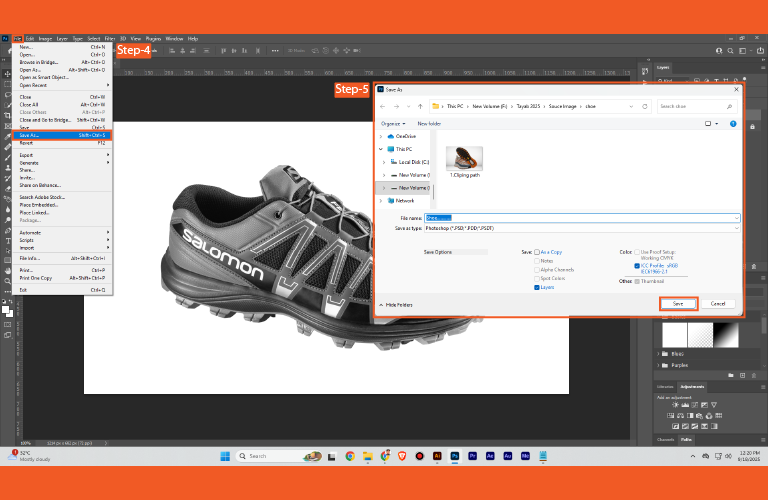
Task: Enable the As a Copy checkbox
Action: (537, 252)
